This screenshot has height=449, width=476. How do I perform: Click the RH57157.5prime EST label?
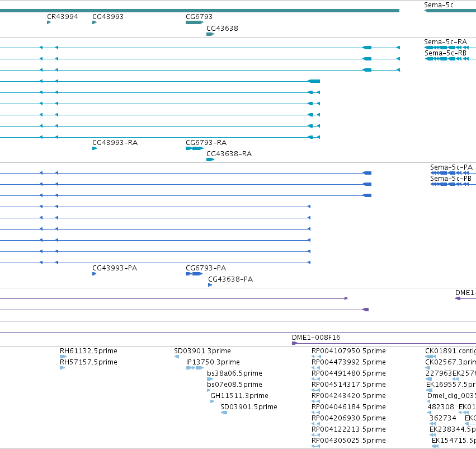[x=88, y=362]
